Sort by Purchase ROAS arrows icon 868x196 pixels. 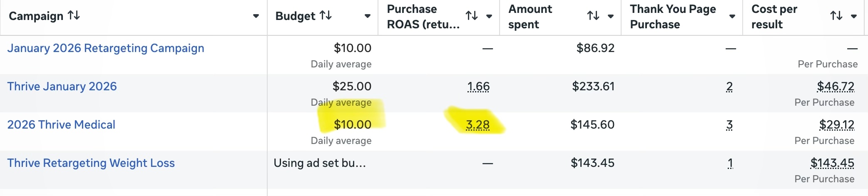471,16
